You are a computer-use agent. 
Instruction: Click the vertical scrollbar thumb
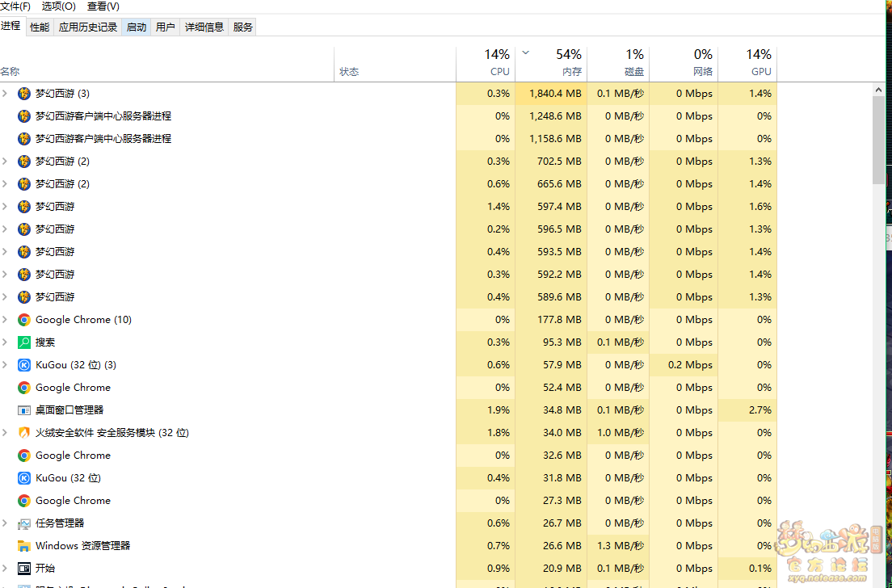pos(878,140)
